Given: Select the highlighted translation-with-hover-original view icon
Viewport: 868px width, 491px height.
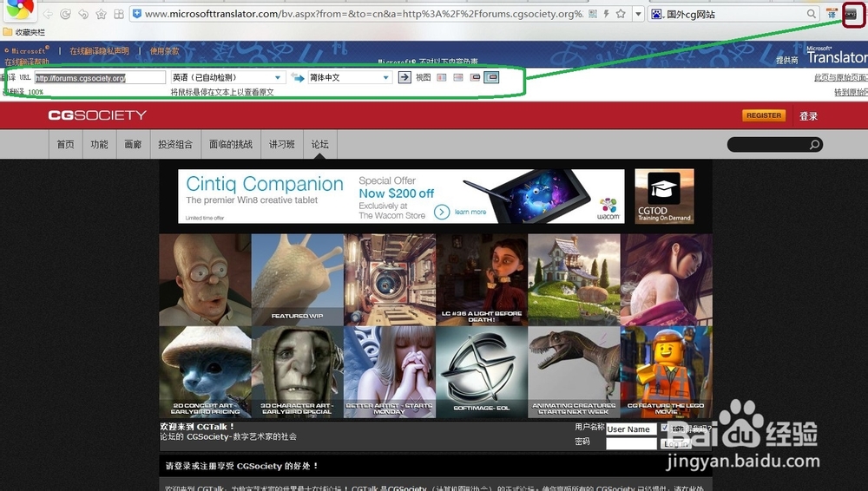Looking at the screenshot, I should point(491,77).
